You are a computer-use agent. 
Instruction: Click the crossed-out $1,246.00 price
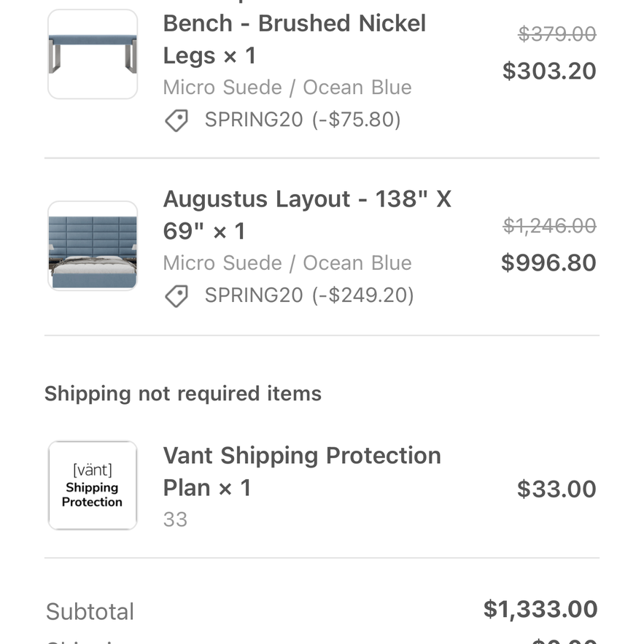point(549,225)
